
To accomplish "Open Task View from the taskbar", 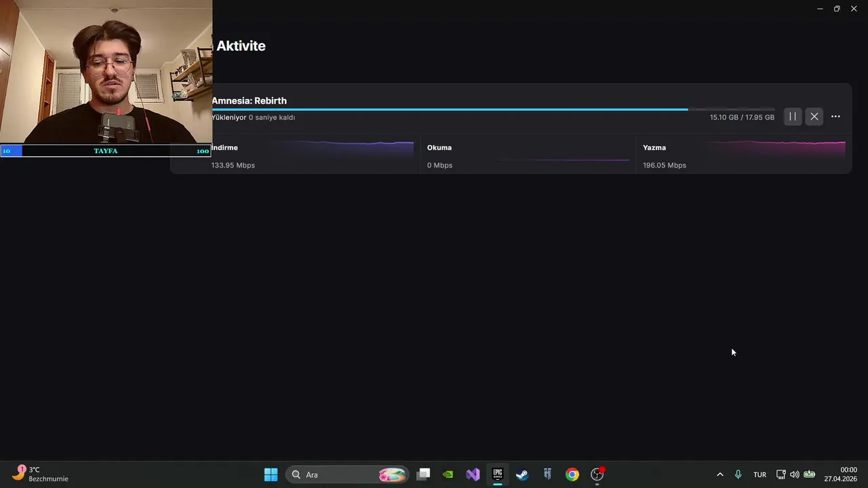I will click(423, 474).
